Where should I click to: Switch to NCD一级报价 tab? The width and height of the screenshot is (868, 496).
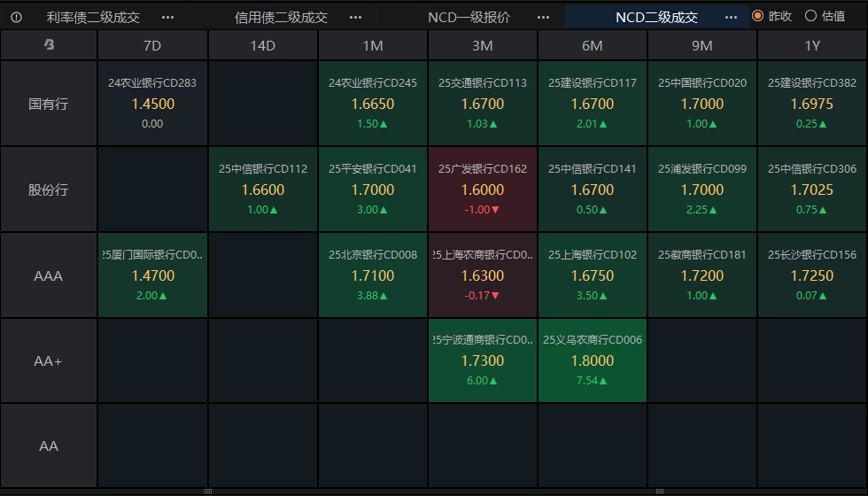coord(469,17)
